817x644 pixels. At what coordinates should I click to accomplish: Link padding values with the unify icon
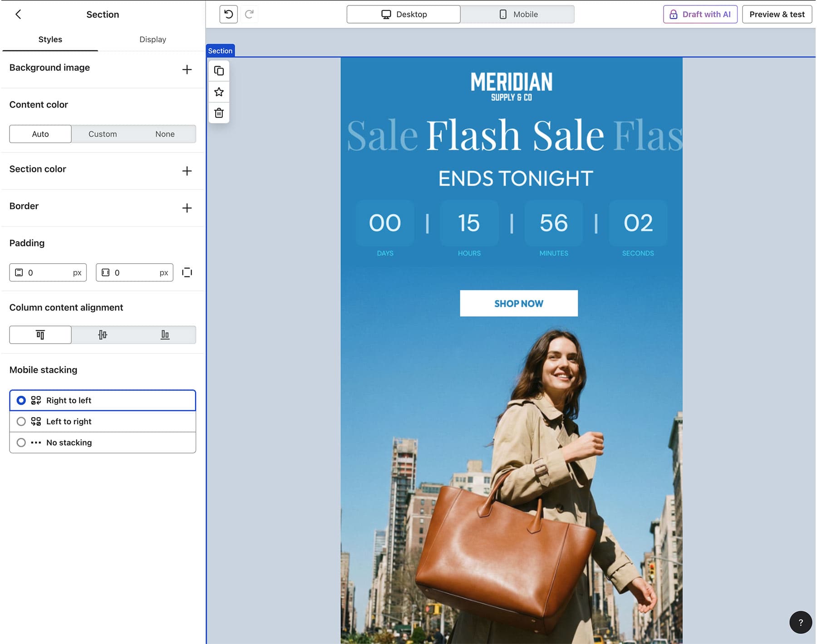coord(187,272)
